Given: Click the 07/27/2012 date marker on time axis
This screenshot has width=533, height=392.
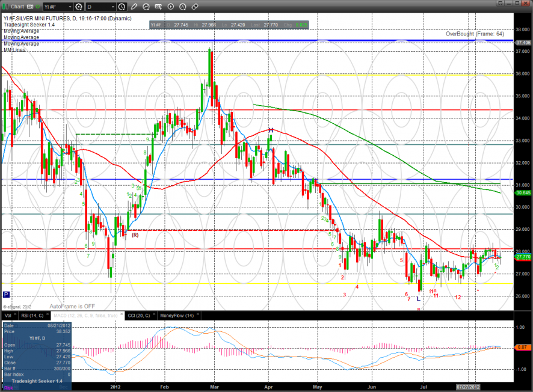Looking at the screenshot, I should pyautogui.click(x=468, y=387).
